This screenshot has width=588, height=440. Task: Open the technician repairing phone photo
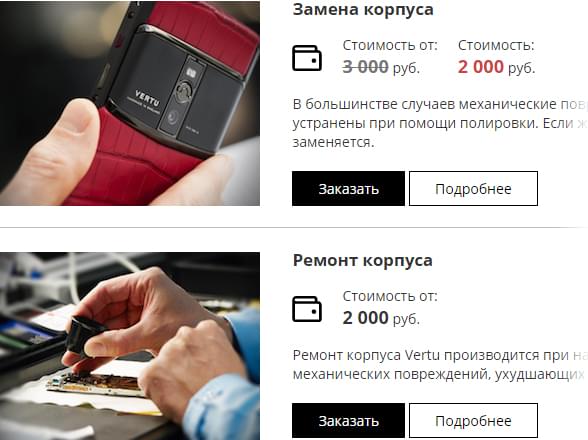(130, 346)
